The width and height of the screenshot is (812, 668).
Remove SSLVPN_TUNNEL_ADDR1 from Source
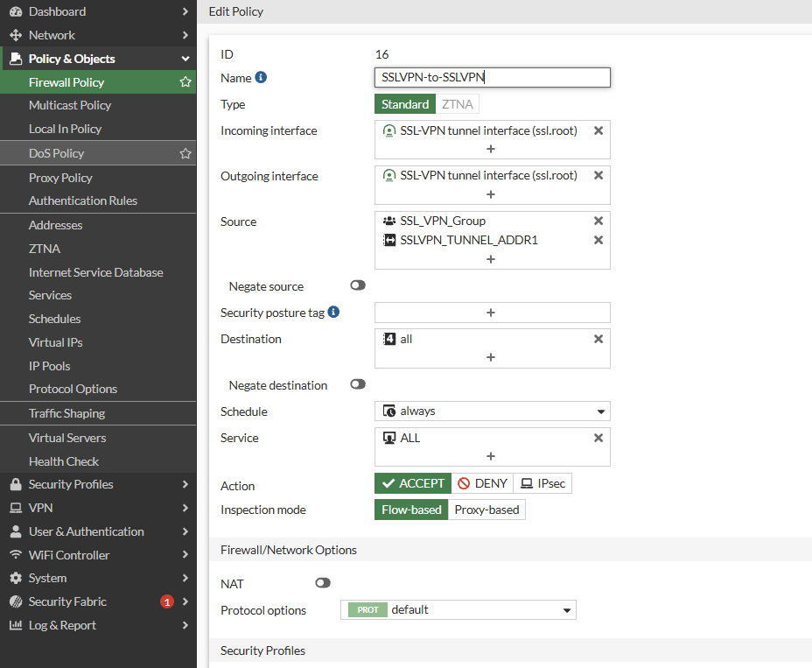[598, 240]
